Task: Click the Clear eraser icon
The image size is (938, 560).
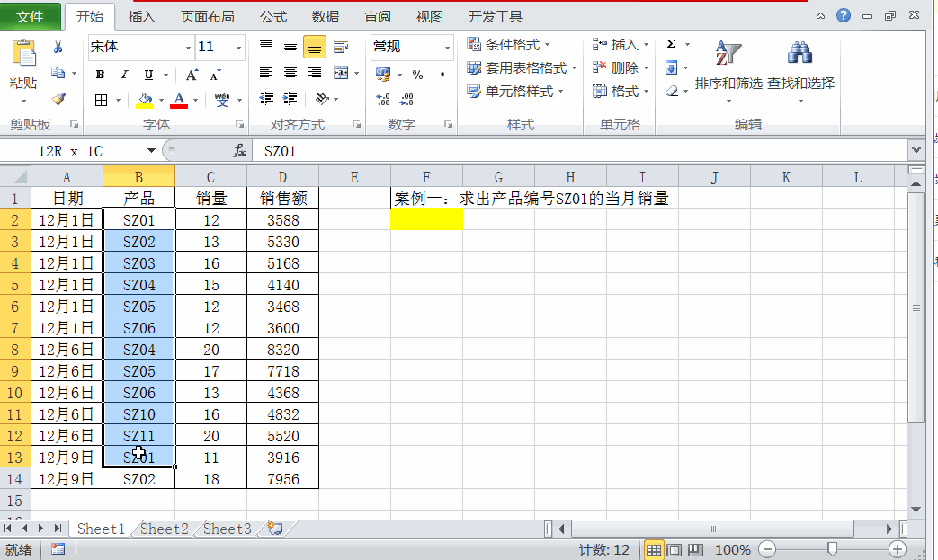Action: pos(671,91)
